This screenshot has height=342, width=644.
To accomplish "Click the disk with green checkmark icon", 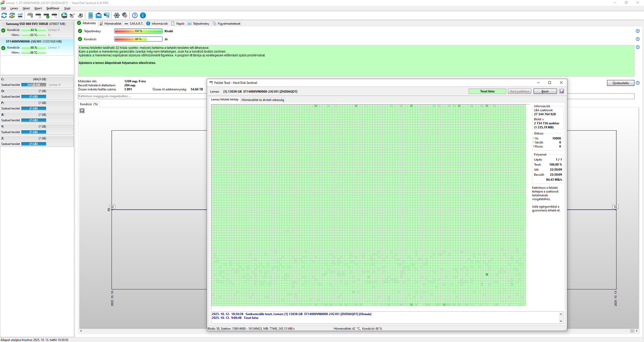I will pos(46,15).
